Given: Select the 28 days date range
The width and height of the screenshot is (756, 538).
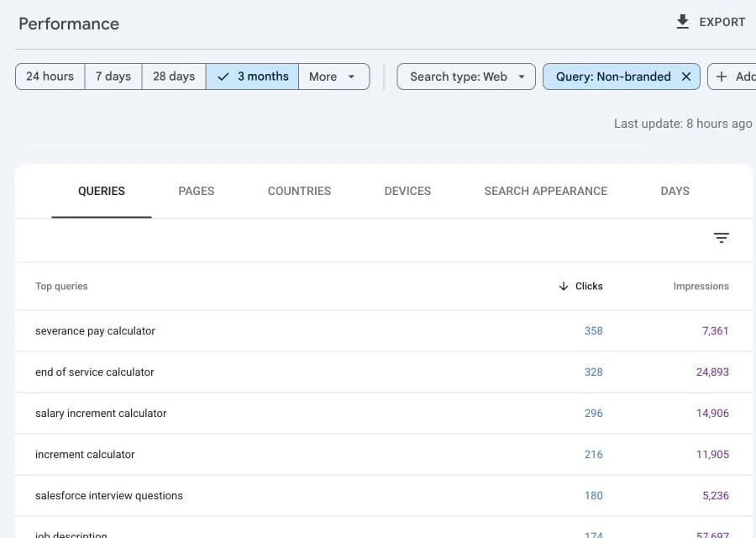Looking at the screenshot, I should click(x=174, y=76).
